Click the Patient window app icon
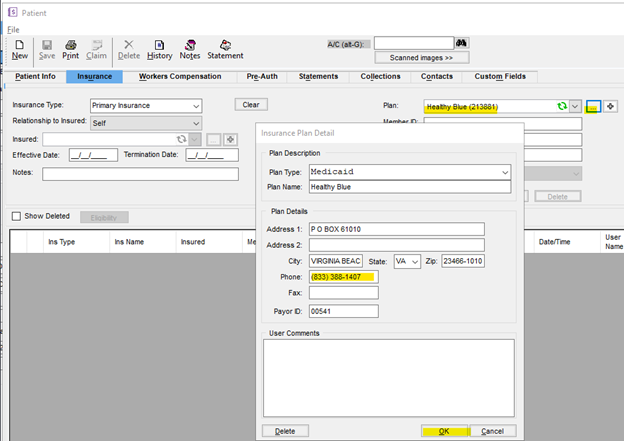The width and height of the screenshot is (624, 441). [x=13, y=12]
